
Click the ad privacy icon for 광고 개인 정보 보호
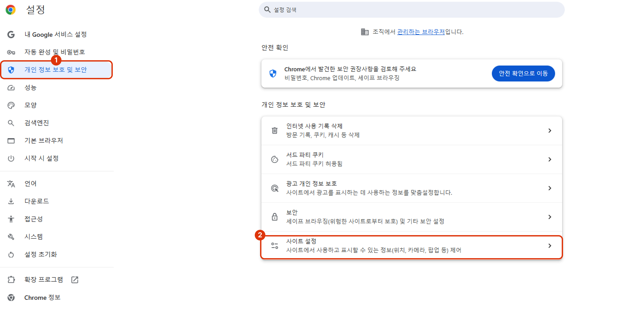tap(274, 188)
